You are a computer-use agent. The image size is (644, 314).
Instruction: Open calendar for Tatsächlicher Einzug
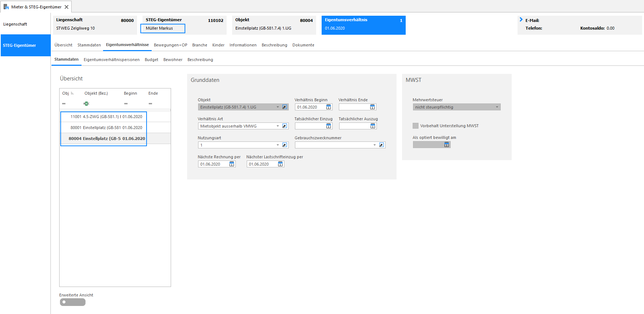(x=329, y=126)
